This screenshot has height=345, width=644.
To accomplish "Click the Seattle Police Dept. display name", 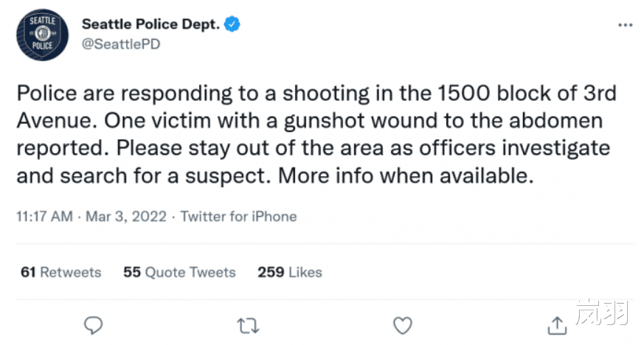I will [x=151, y=24].
